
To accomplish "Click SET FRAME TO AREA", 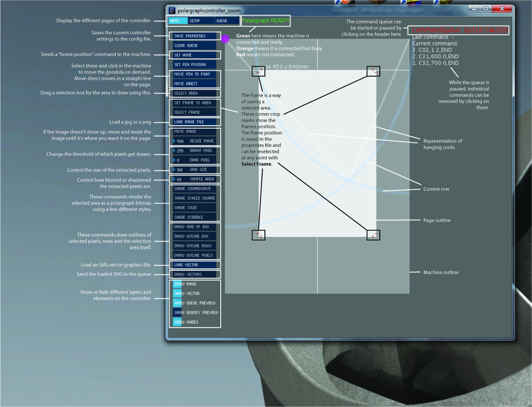I will 194,103.
